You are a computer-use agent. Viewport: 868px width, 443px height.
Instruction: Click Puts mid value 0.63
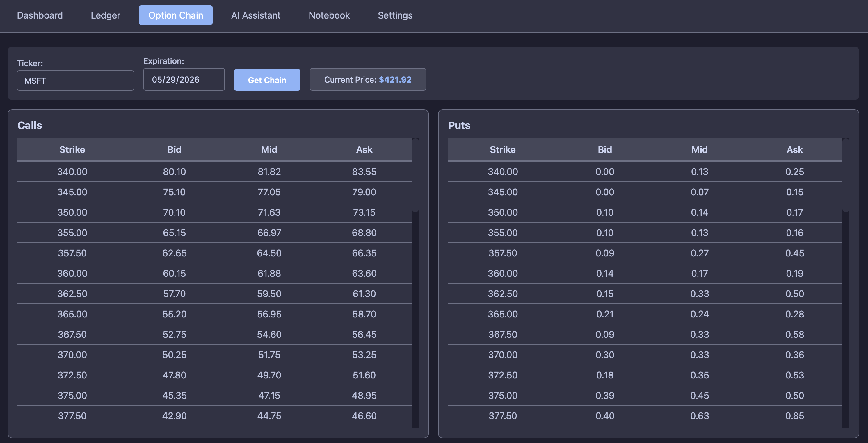coord(700,416)
